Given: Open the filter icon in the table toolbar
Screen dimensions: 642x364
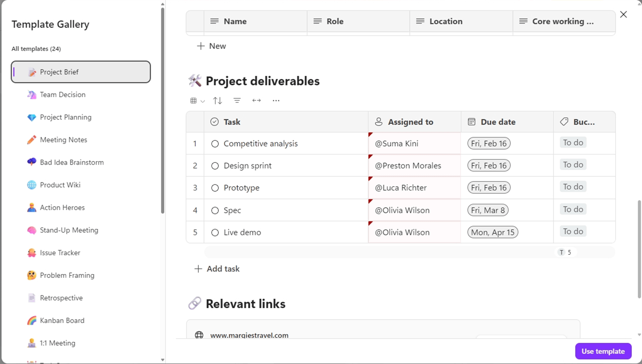Looking at the screenshot, I should point(237,101).
